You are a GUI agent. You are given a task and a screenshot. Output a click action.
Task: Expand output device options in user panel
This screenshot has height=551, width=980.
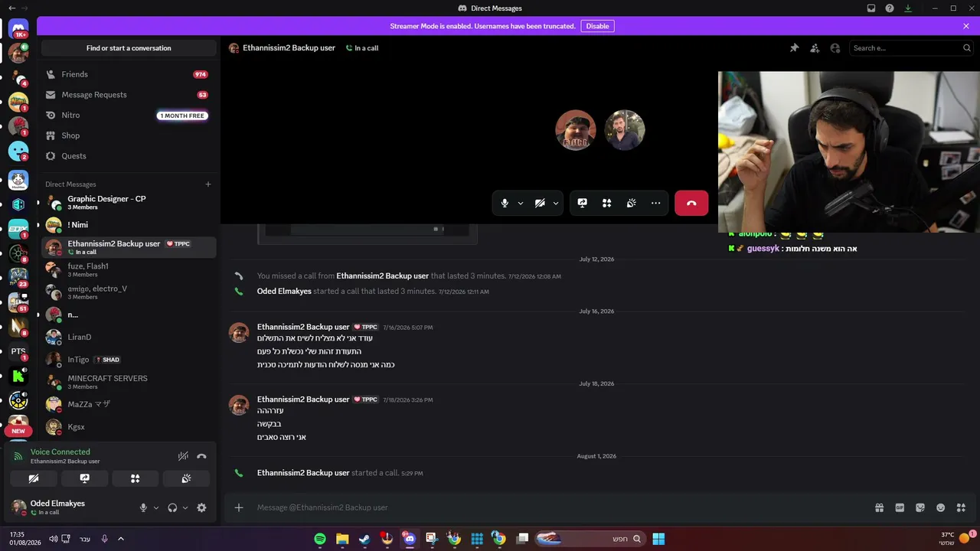[x=185, y=507]
